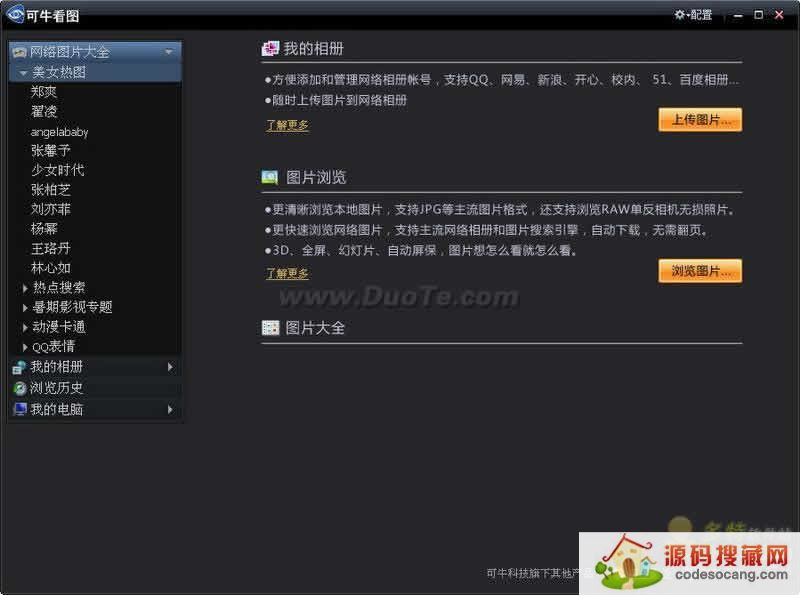
Task: Click the 随时上传图片到网络相册 text
Action: point(339,100)
